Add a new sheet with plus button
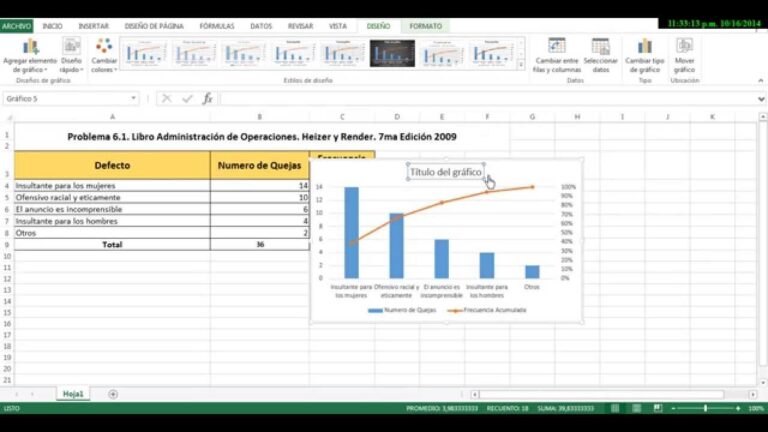 click(113, 394)
